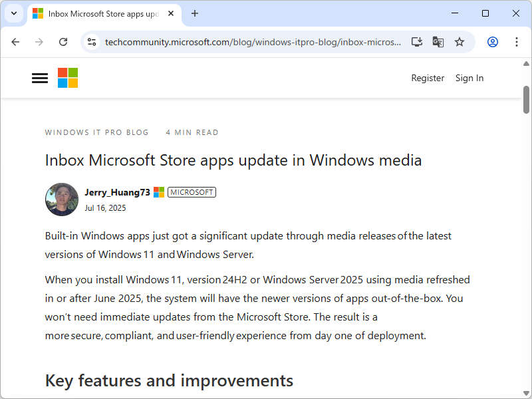The width and height of the screenshot is (532, 399).
Task: Open the Jerry_Huang73 author profile link
Action: pos(117,192)
